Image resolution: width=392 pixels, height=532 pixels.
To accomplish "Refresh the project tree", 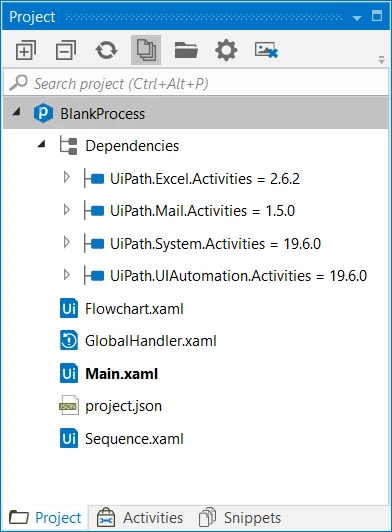I will 106,50.
